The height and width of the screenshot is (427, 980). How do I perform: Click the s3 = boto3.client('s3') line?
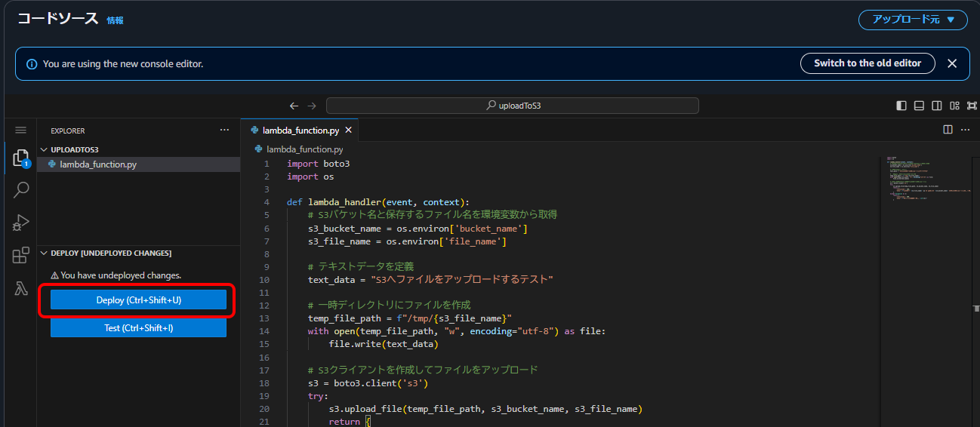368,383
